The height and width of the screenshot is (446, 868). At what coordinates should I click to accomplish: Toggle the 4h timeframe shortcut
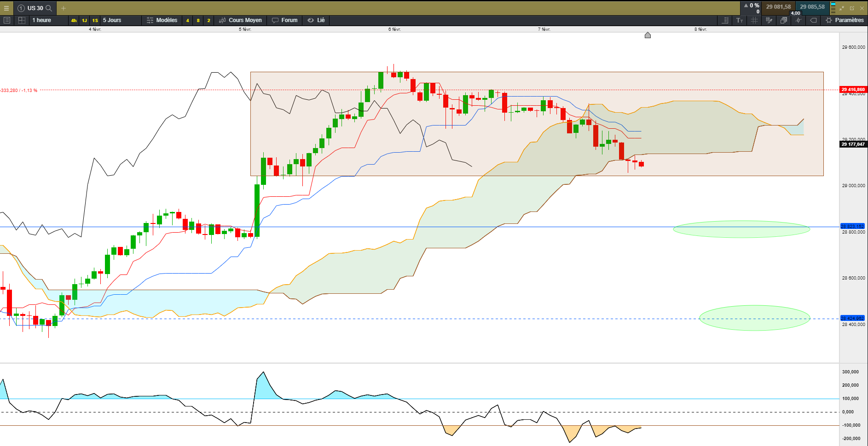[74, 21]
